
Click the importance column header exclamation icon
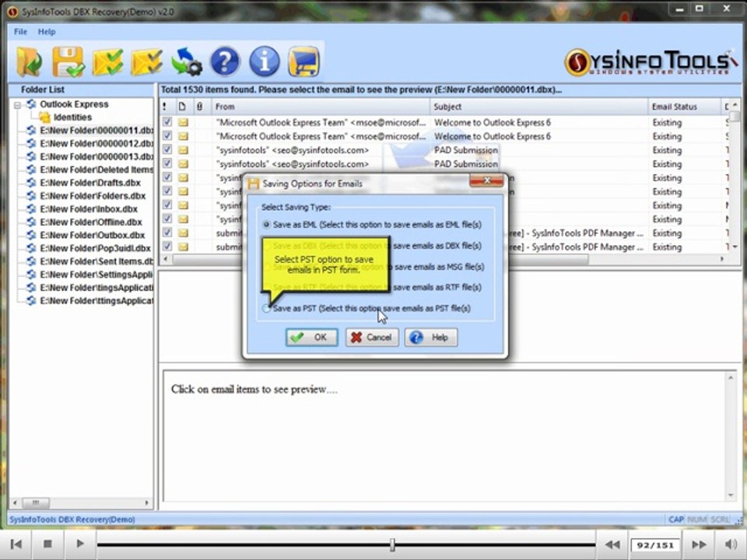pyautogui.click(x=164, y=107)
